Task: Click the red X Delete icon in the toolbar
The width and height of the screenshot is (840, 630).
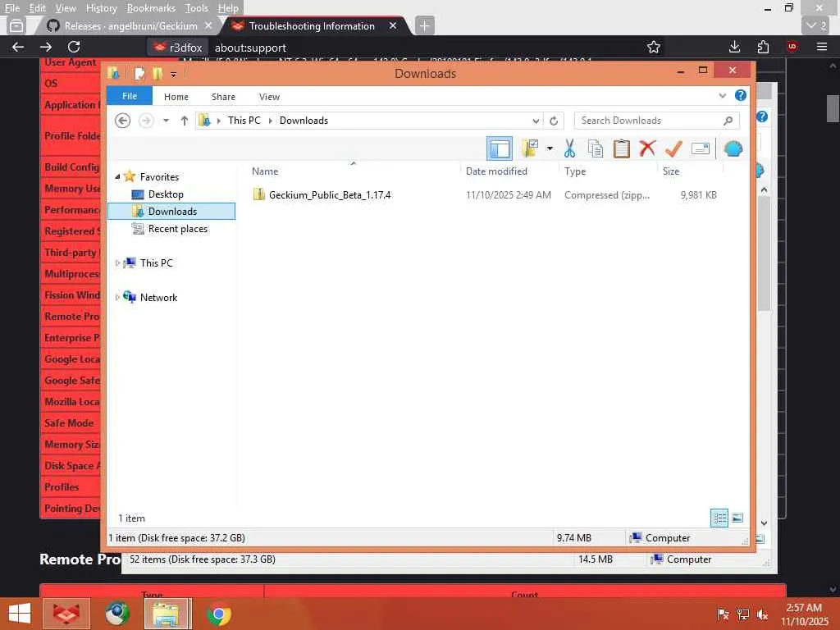Action: point(647,148)
